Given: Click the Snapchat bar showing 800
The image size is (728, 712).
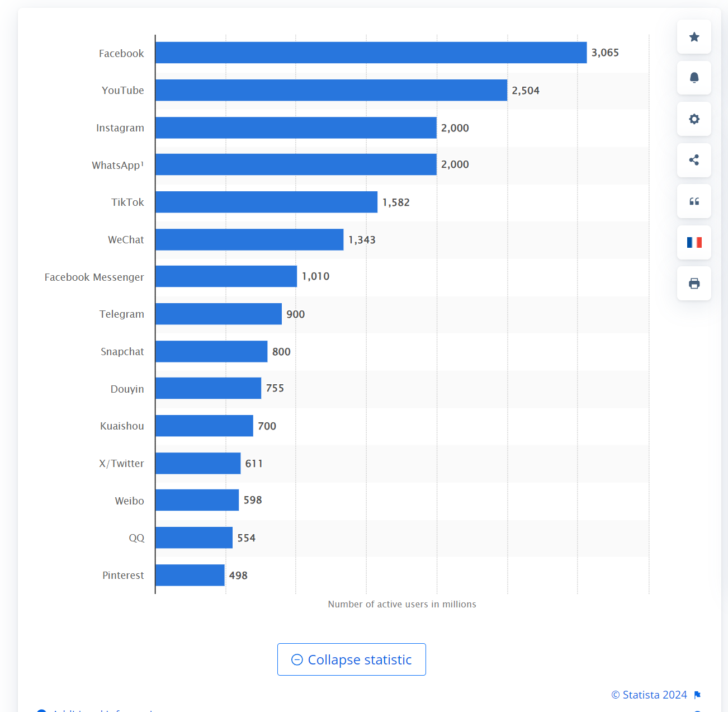Looking at the screenshot, I should click(x=212, y=351).
